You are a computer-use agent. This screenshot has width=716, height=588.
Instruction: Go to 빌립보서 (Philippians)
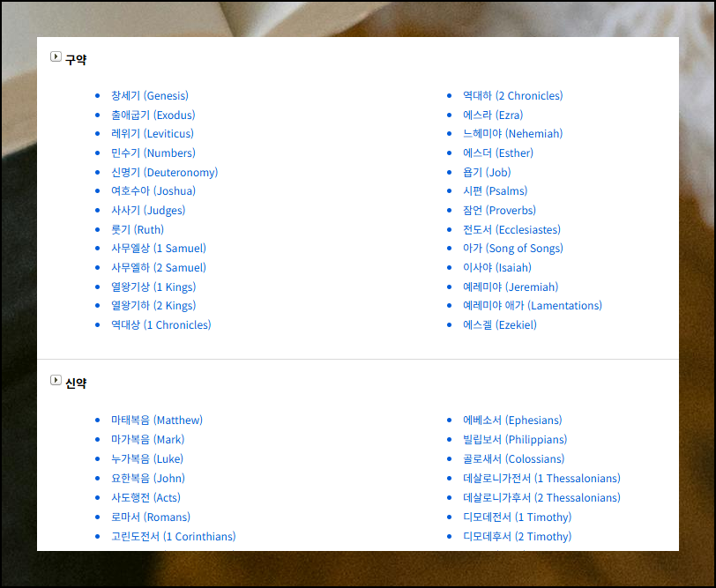click(x=515, y=440)
